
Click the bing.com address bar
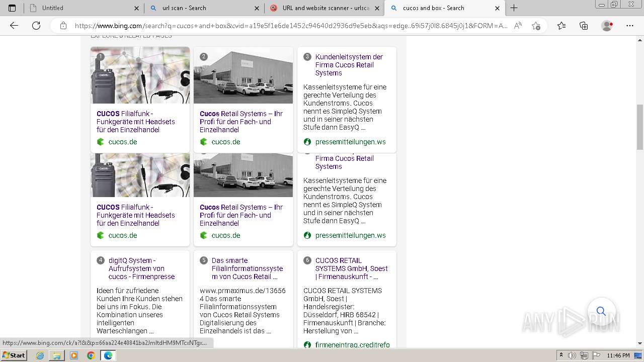[291, 26]
